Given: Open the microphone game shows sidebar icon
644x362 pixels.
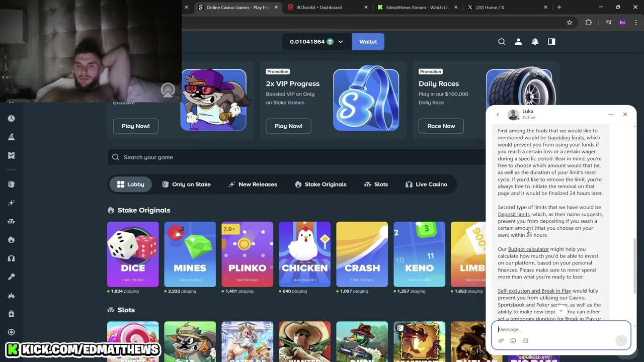Looking at the screenshot, I should pos(11,277).
